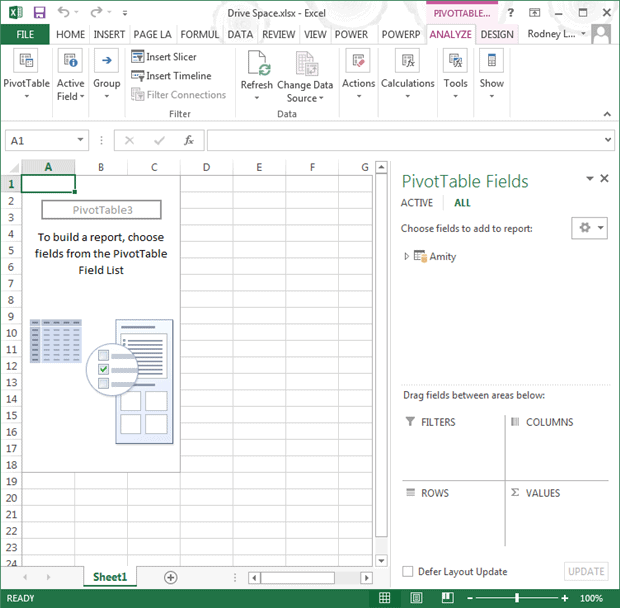Image resolution: width=620 pixels, height=608 pixels.
Task: Switch to Normal view in status bar
Action: pos(384,598)
